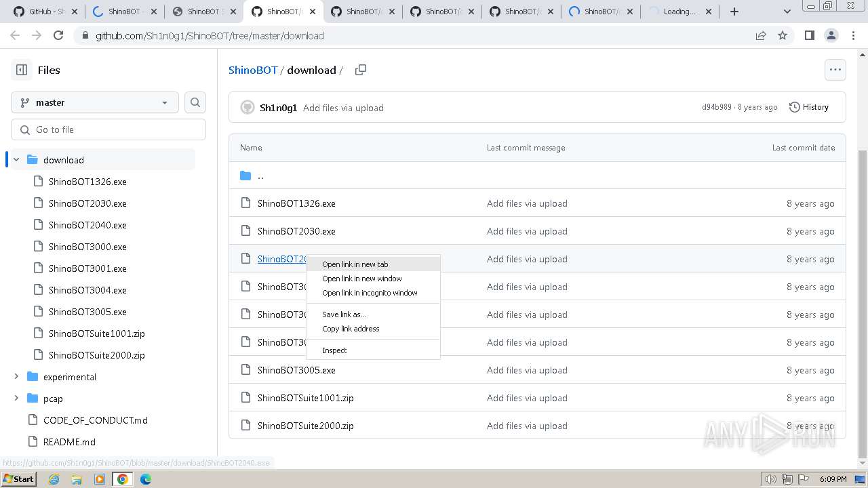Open the Chrome profile avatar

(831, 35)
